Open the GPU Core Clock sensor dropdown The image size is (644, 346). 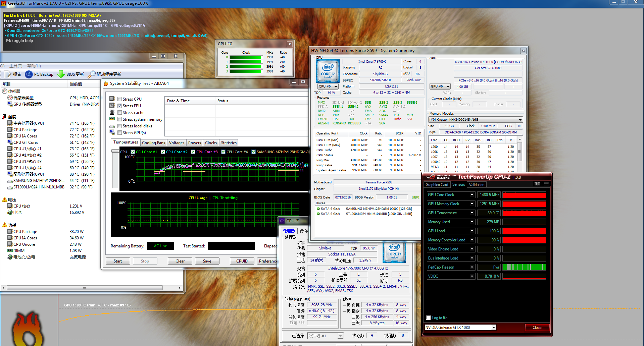click(x=472, y=195)
